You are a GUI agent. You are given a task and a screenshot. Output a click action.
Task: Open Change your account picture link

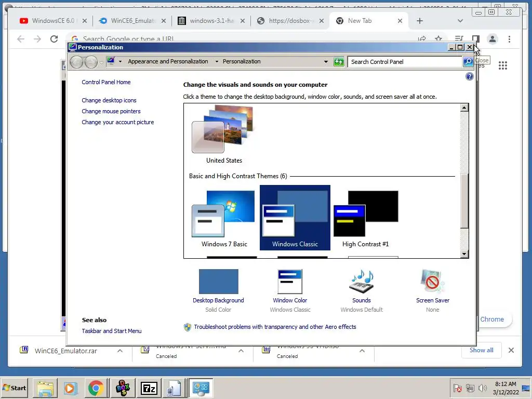(x=118, y=122)
